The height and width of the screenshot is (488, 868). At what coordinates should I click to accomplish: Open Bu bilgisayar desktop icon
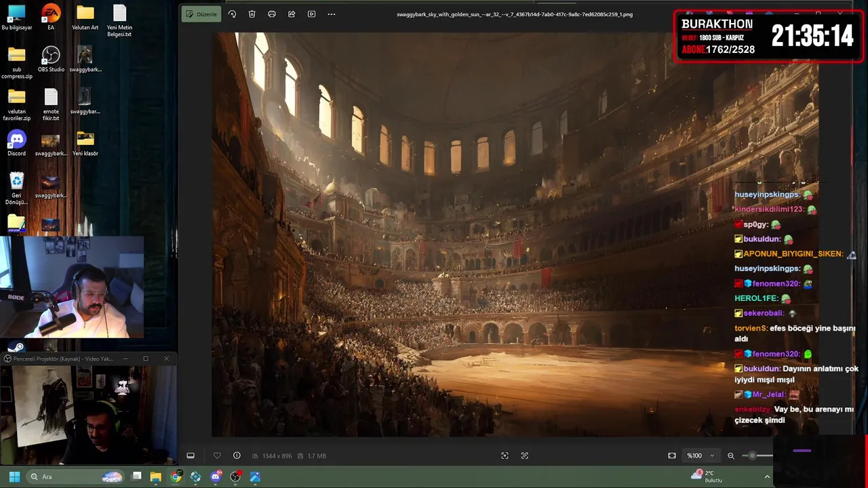click(x=16, y=18)
